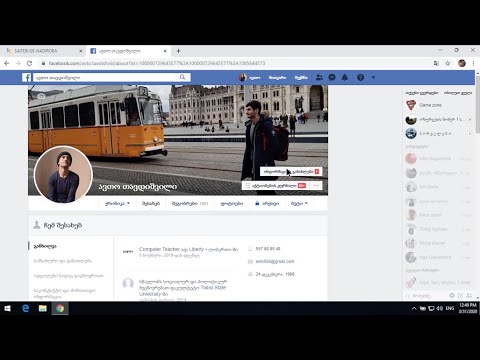Click new message compose icon in chat

point(461,296)
